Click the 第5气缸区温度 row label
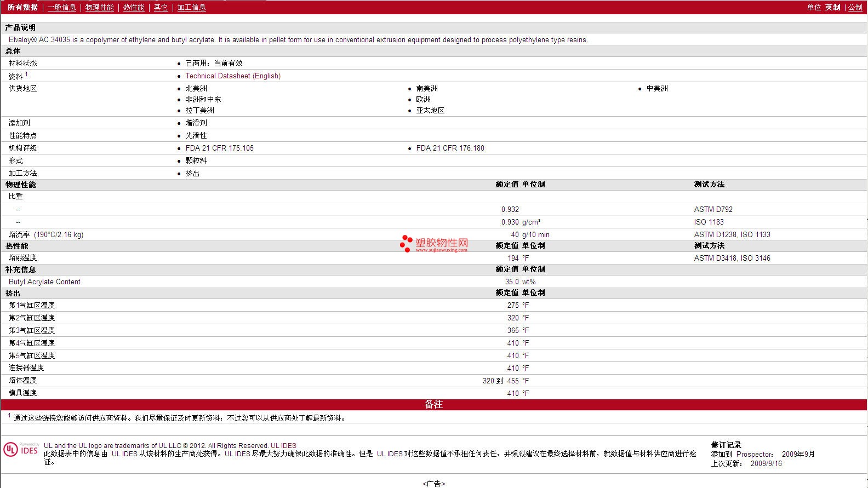The image size is (868, 488). [32, 356]
